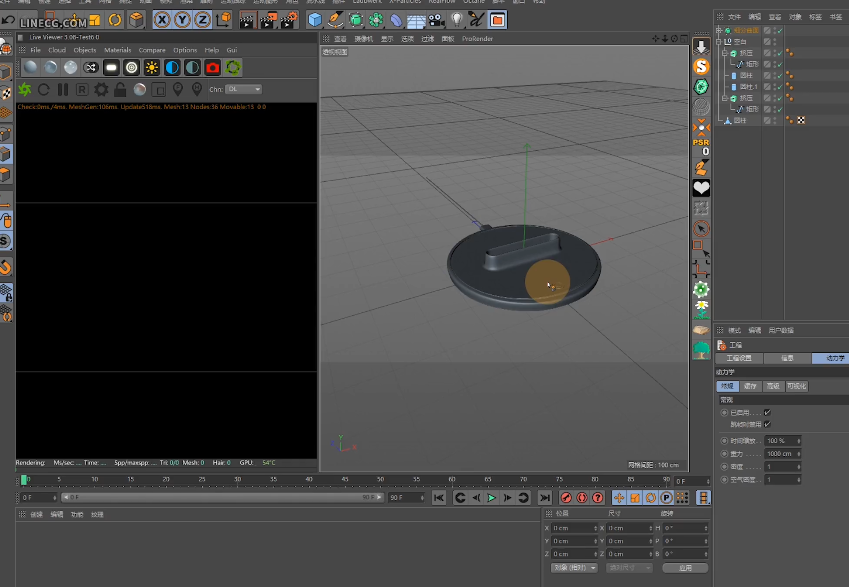Start the Octane render with green pinwheel
This screenshot has width=849, height=587.
pos(24,89)
